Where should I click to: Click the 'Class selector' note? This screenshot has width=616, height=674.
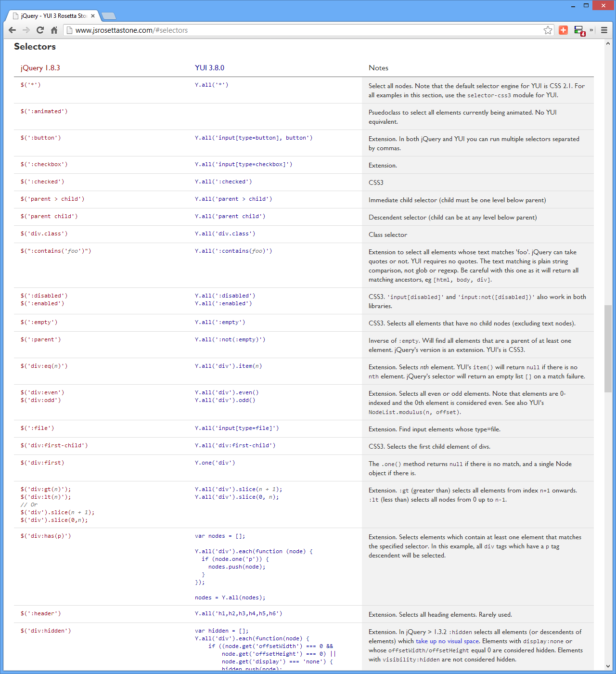388,235
